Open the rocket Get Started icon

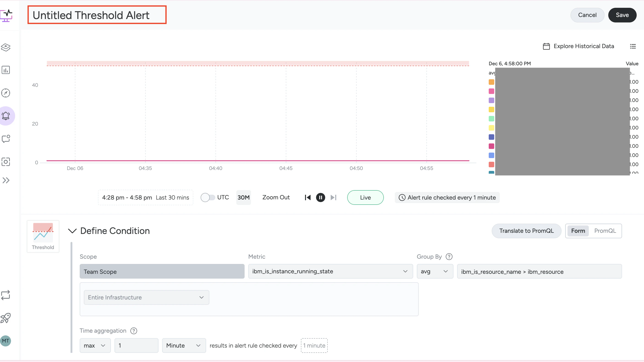click(x=5, y=318)
